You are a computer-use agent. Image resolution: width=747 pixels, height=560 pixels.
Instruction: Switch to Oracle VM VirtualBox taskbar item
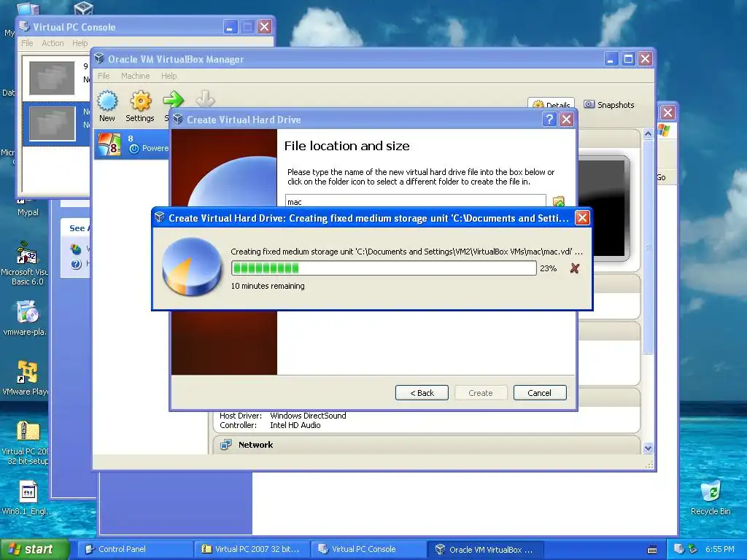(x=485, y=550)
